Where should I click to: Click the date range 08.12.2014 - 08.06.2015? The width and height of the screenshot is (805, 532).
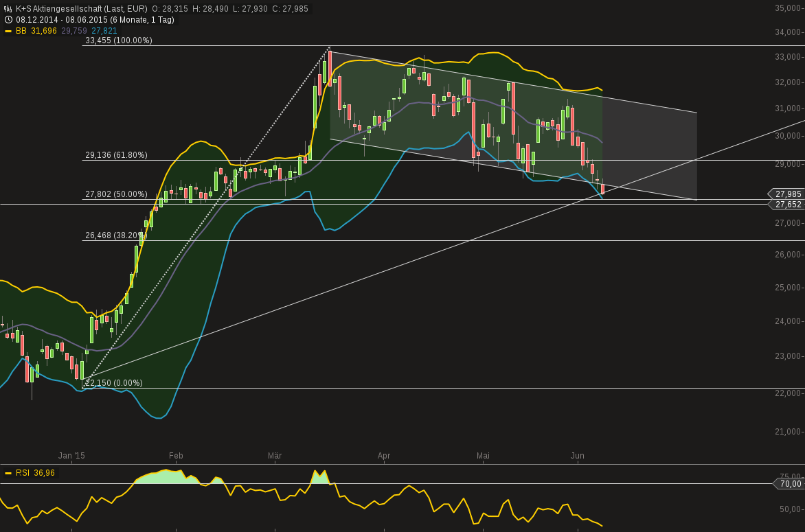pos(62,19)
